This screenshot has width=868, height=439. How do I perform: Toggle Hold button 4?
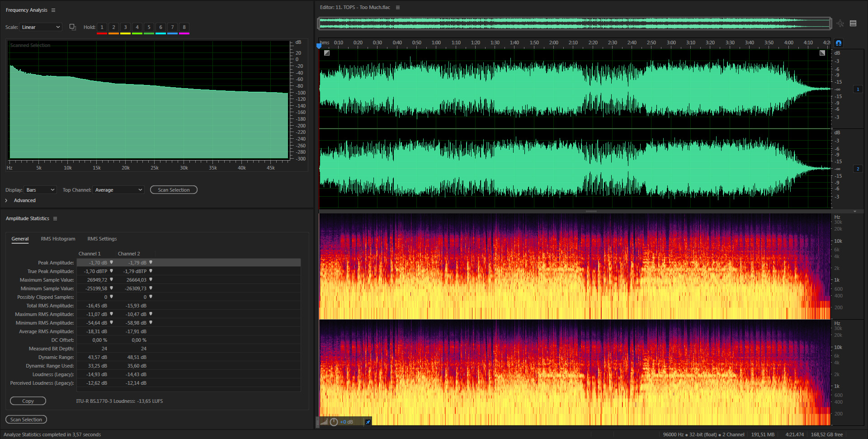pos(137,27)
